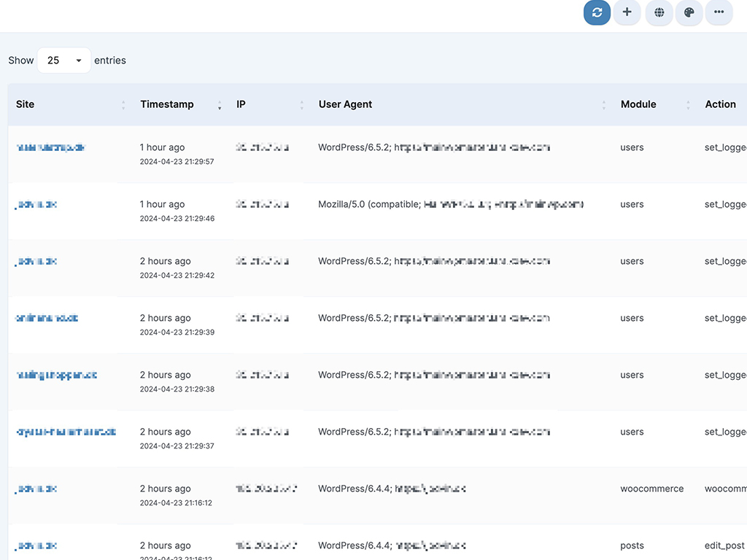Open site link in the 21:29:57 row
747x560 pixels.
pos(50,147)
